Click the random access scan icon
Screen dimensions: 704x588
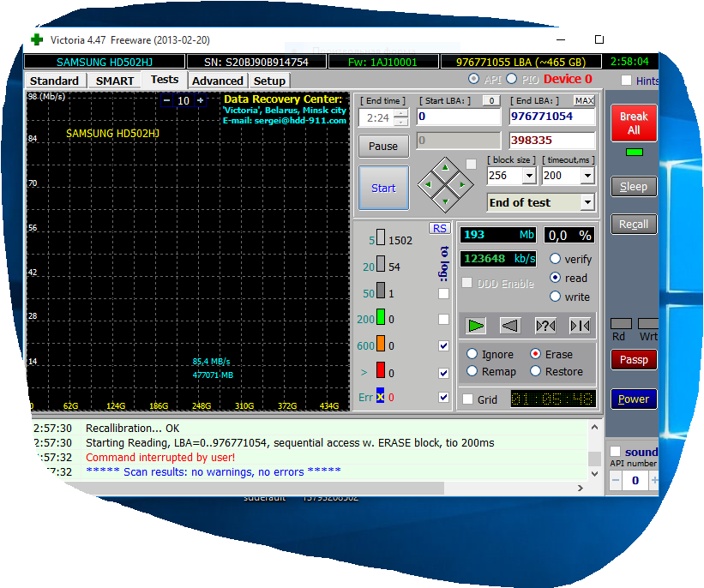point(545,325)
